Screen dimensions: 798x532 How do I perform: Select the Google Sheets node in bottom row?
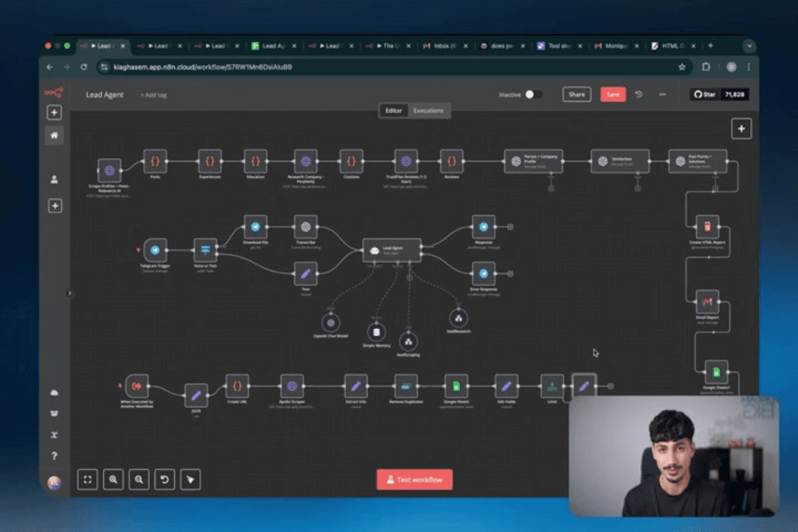pos(455,385)
